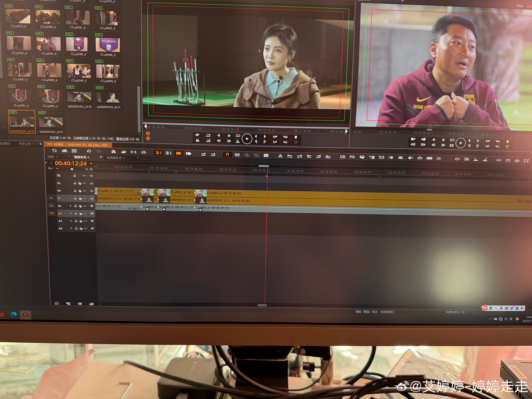Expand the A3 audio track triangle
Image resolution: width=532 pixels, height=399 pixels.
(x=71, y=221)
